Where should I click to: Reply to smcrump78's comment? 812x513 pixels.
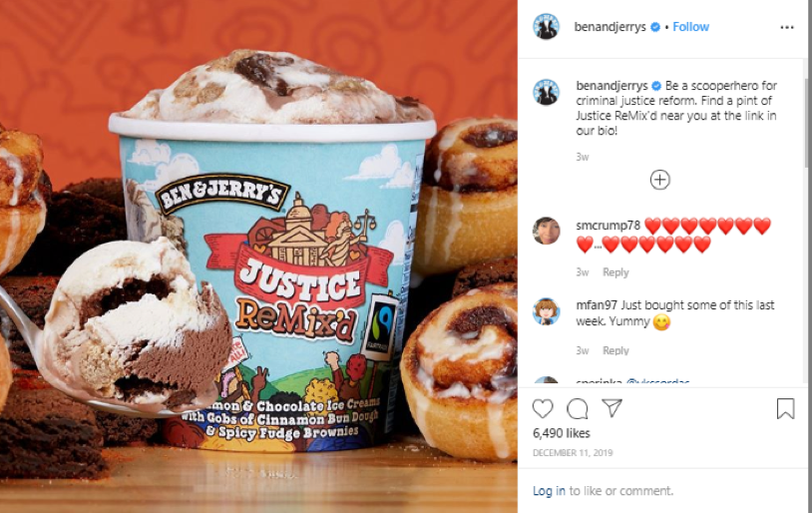click(x=615, y=272)
